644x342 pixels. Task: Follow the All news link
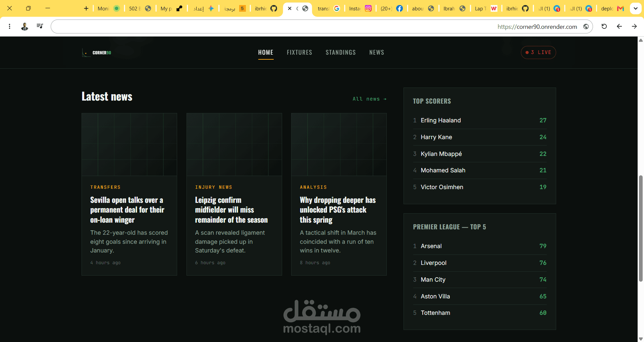(370, 99)
